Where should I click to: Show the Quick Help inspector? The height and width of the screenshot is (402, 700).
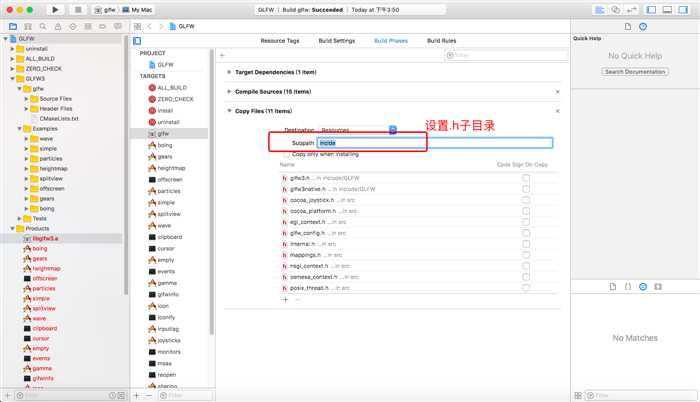click(x=643, y=27)
